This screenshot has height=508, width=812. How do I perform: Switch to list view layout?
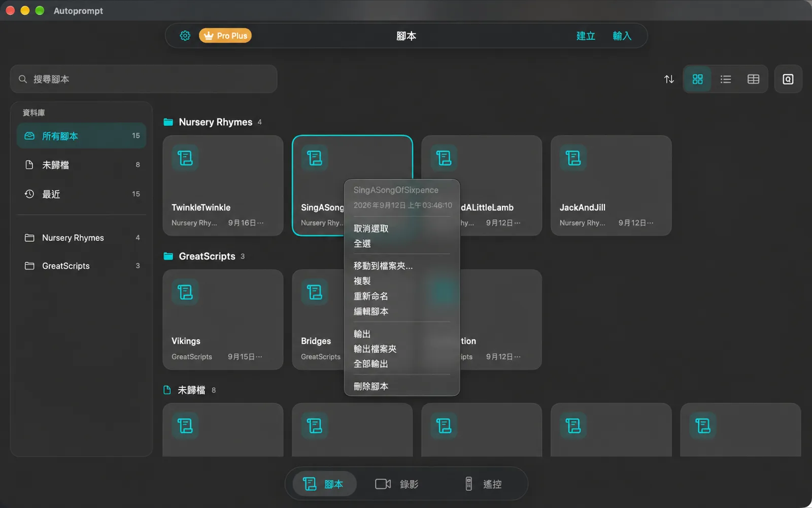tap(726, 79)
